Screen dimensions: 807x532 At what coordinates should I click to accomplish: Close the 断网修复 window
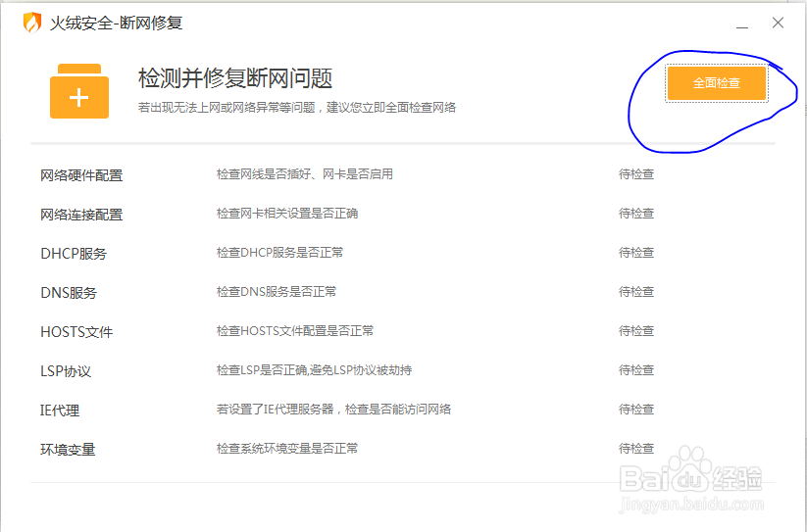[778, 23]
